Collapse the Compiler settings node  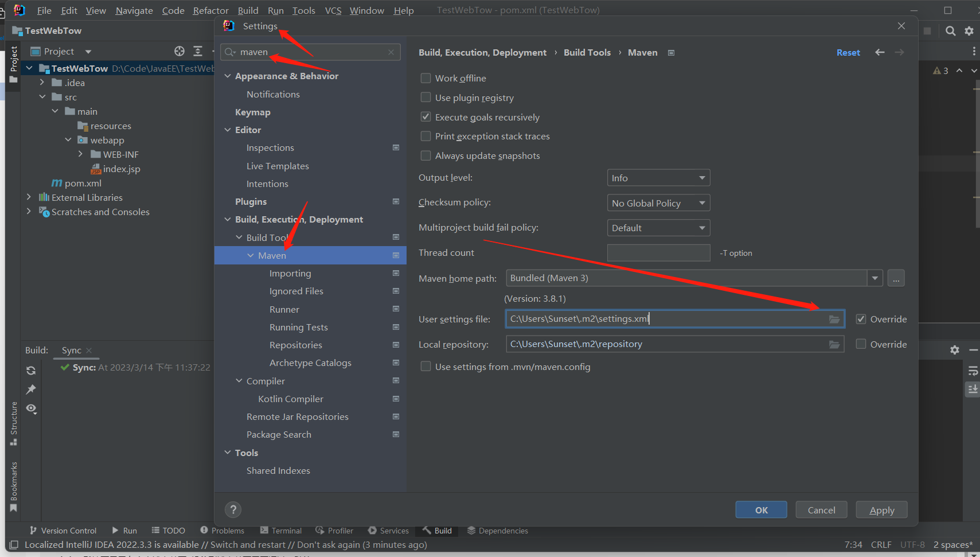click(x=239, y=381)
